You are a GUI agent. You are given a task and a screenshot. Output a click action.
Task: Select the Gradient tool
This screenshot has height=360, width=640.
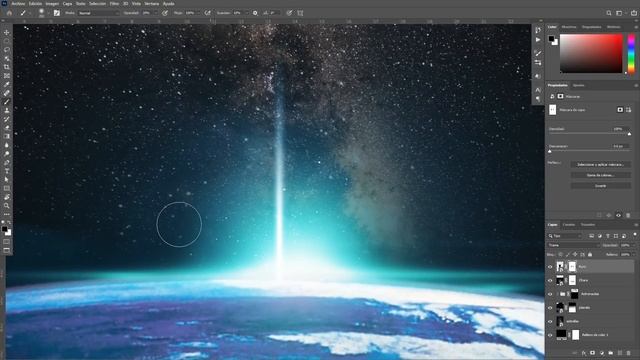[x=7, y=136]
